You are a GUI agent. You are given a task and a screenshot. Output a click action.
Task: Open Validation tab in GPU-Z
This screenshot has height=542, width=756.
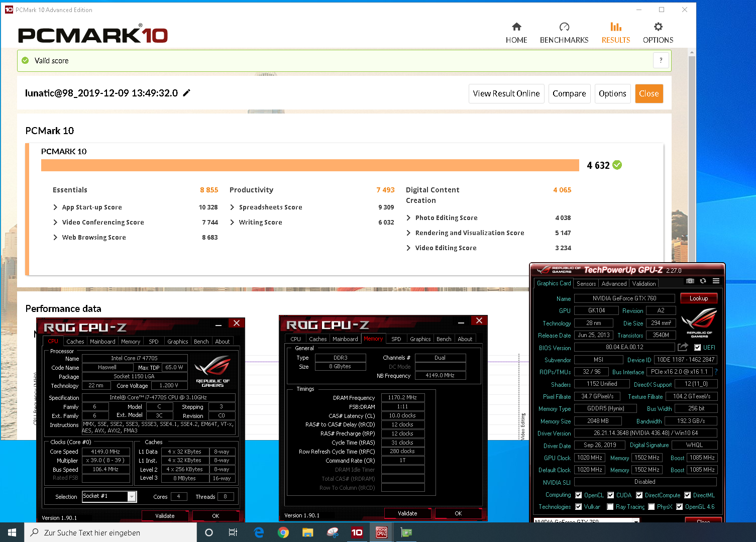tap(644, 283)
